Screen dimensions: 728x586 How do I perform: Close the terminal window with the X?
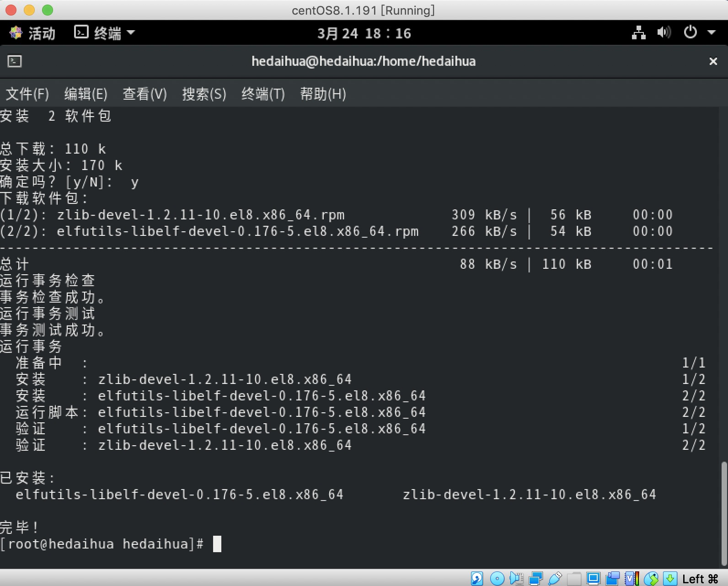(x=713, y=61)
